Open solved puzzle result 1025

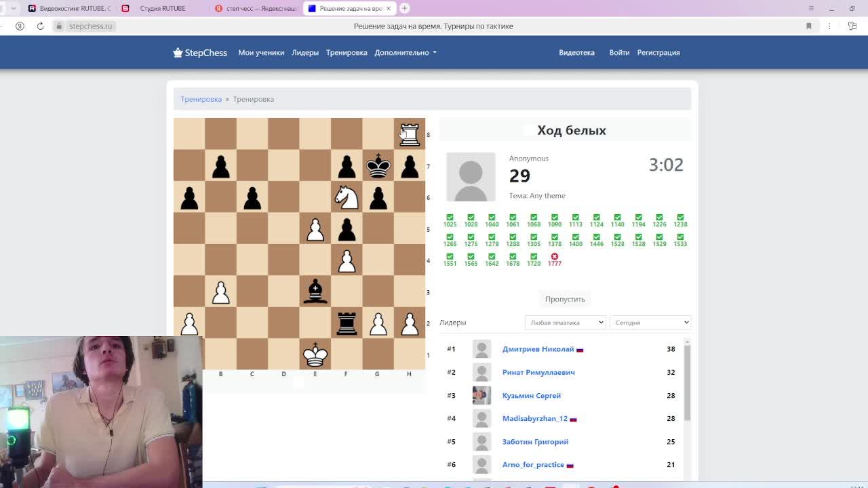point(450,220)
